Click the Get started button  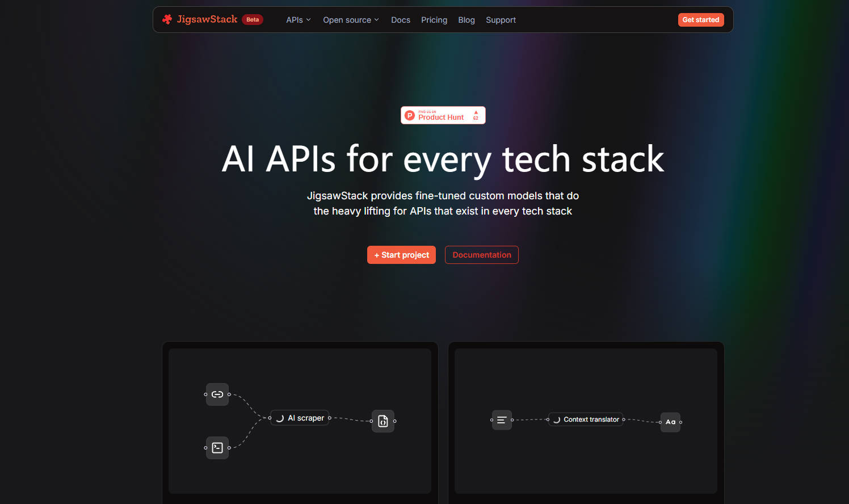701,19
